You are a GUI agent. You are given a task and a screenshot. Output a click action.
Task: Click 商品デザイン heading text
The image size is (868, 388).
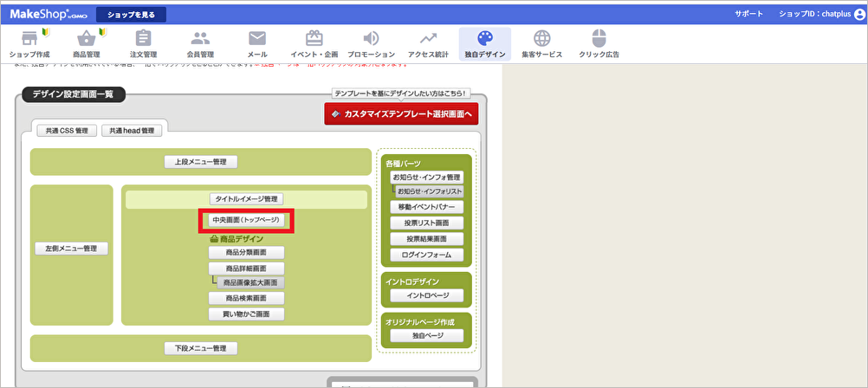[242, 239]
